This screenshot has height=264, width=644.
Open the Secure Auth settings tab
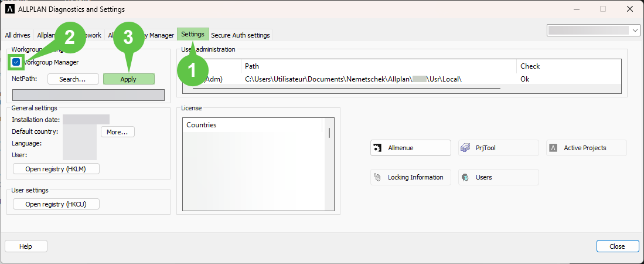(240, 35)
